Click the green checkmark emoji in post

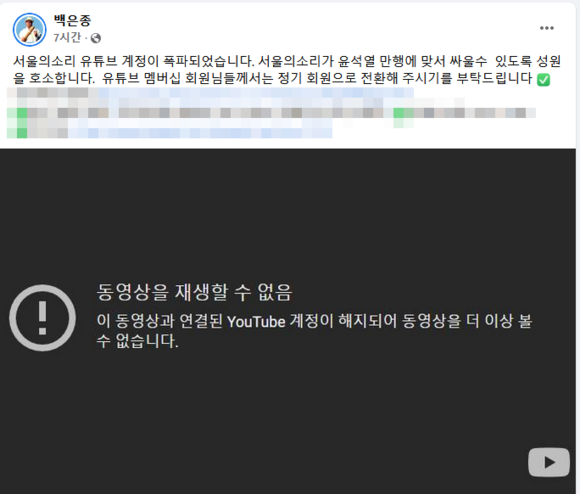click(x=543, y=79)
